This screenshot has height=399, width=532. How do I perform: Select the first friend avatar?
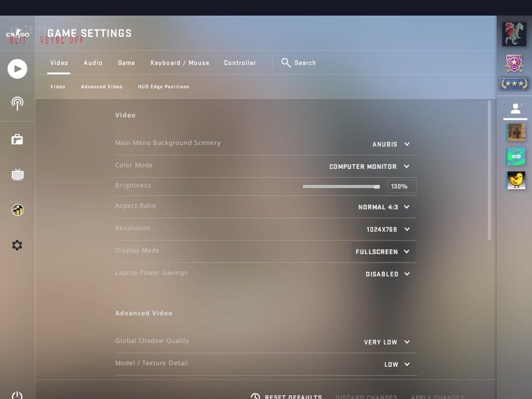(x=516, y=132)
